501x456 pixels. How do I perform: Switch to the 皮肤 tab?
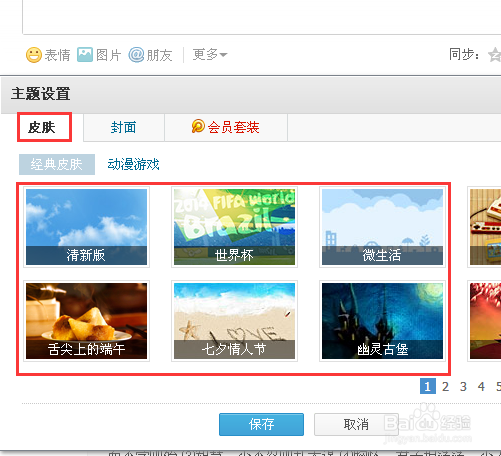point(44,127)
